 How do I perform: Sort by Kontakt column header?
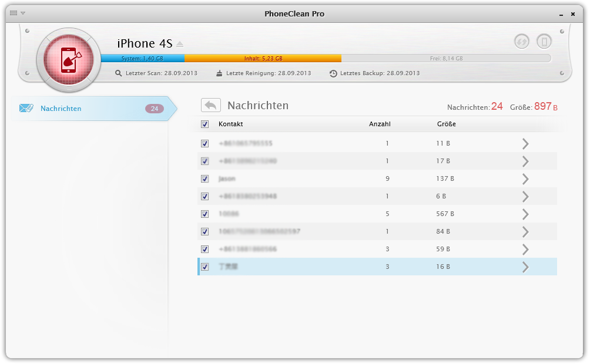(x=231, y=124)
